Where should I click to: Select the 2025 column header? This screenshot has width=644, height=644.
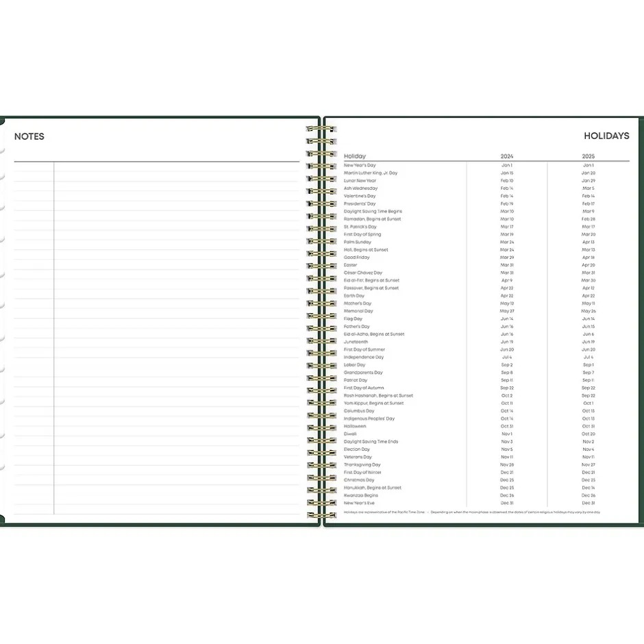click(x=588, y=156)
